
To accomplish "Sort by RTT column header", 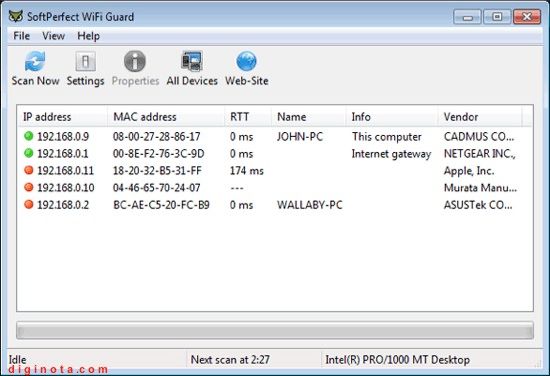I will pos(248,117).
